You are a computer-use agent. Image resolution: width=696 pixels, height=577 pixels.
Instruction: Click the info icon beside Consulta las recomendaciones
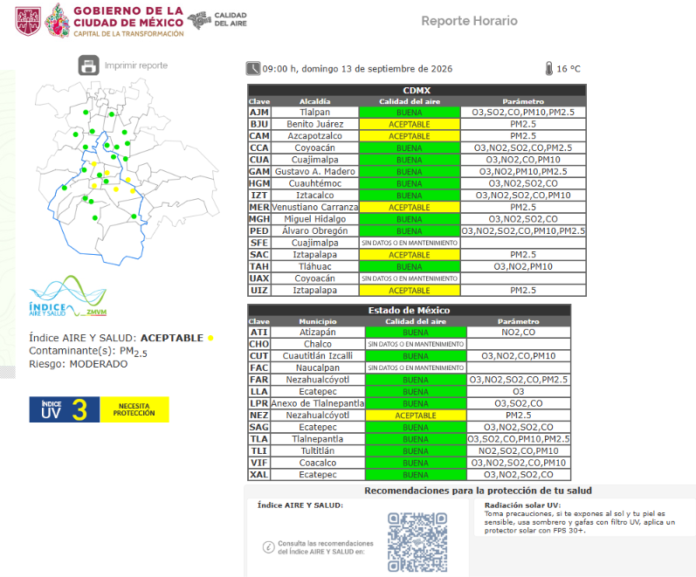(268, 547)
